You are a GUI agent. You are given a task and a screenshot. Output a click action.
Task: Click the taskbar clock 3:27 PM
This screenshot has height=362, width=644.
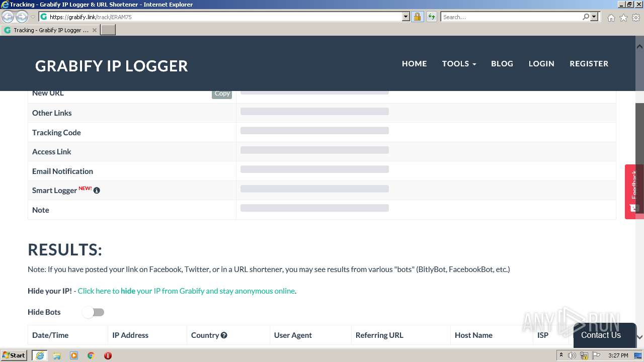(618, 355)
